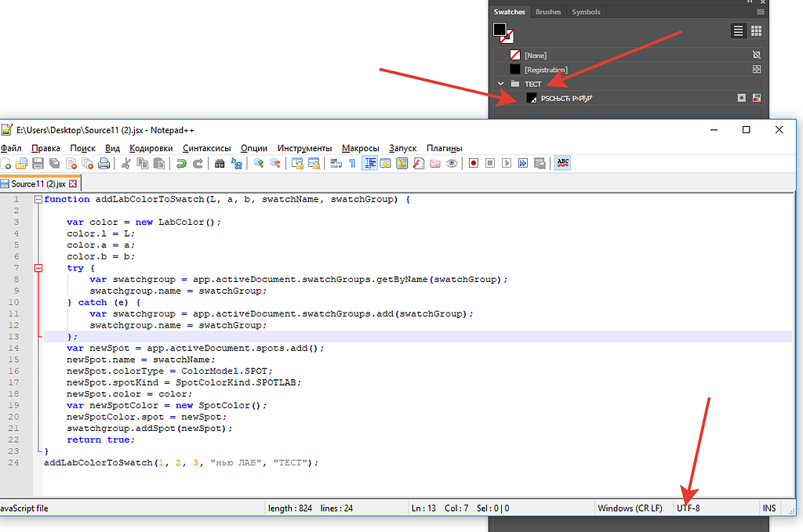The width and height of the screenshot is (803, 532).
Task: Select the [Registration] swatch
Action: click(x=628, y=70)
